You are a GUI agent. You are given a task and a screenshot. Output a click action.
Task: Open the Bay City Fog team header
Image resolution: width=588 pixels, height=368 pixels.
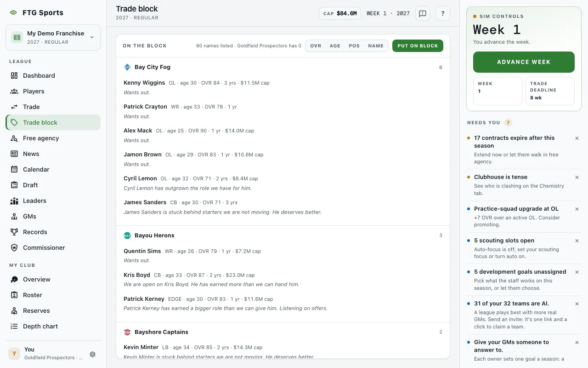click(283, 67)
